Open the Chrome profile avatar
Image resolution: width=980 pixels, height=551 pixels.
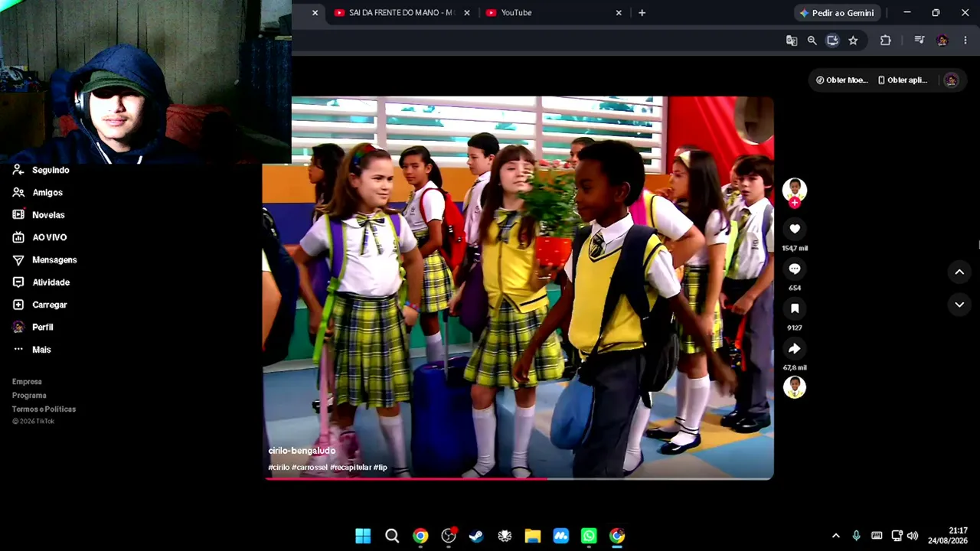pos(942,41)
